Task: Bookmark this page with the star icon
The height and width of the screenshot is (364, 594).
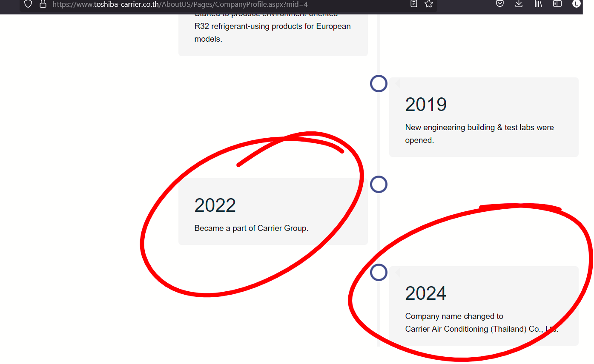Action: (x=429, y=4)
